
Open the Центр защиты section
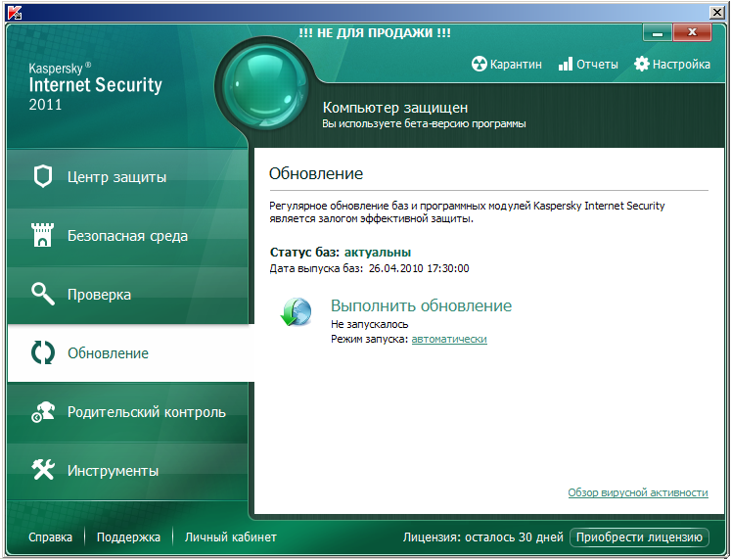pos(127,177)
